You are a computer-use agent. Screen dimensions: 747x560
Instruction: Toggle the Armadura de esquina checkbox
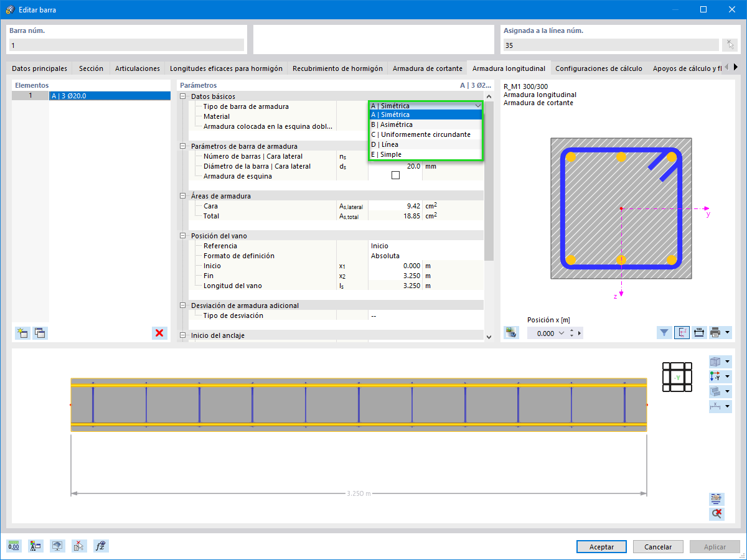point(395,176)
